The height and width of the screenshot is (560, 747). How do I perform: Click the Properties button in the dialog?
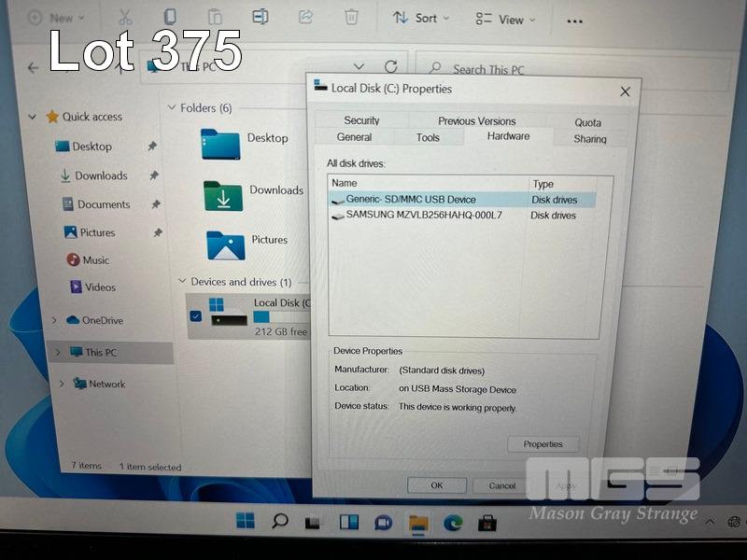tap(543, 444)
